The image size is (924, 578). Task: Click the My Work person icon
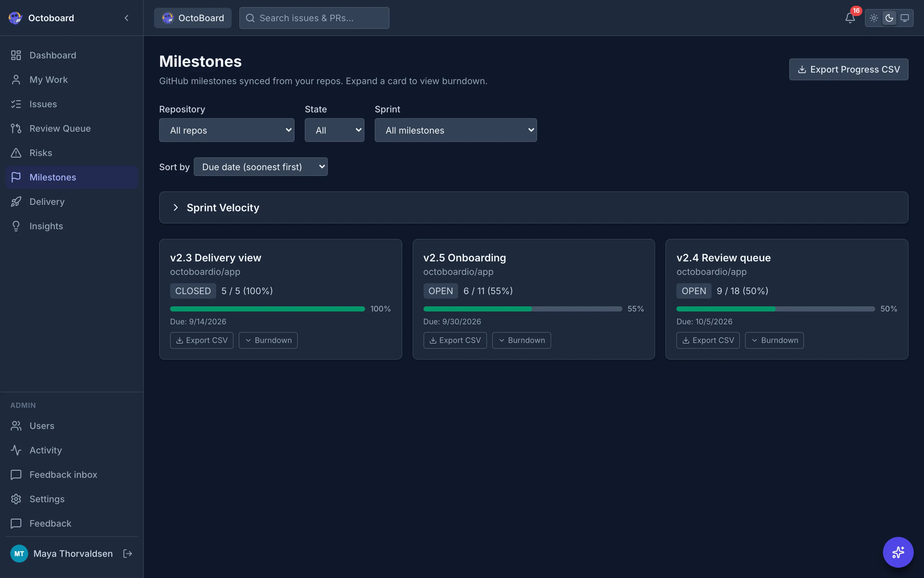click(16, 80)
